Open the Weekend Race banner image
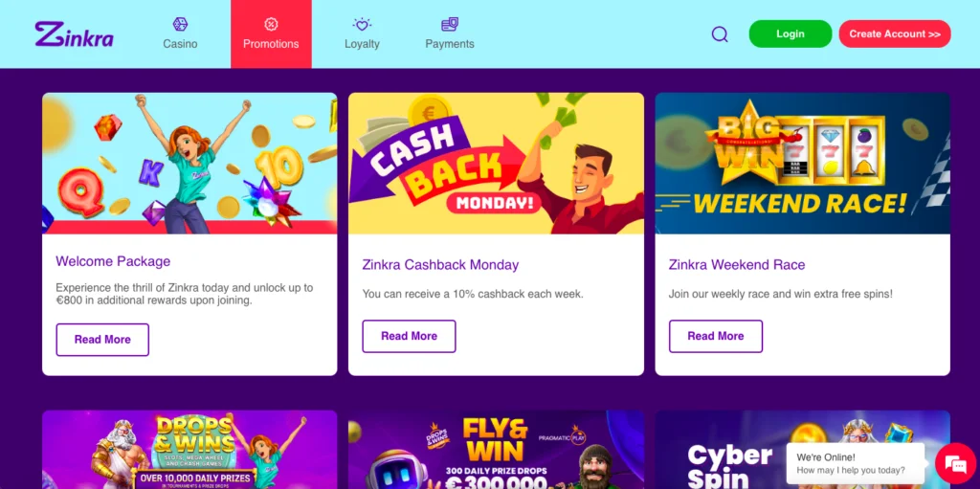 tap(803, 164)
